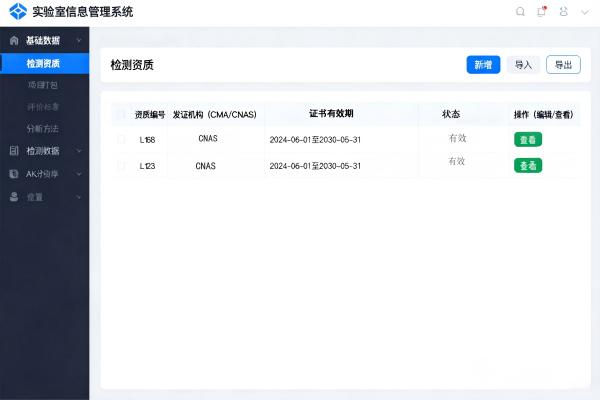
Task: Open the dim sidebar item above 分析方法
Action: click(x=43, y=107)
